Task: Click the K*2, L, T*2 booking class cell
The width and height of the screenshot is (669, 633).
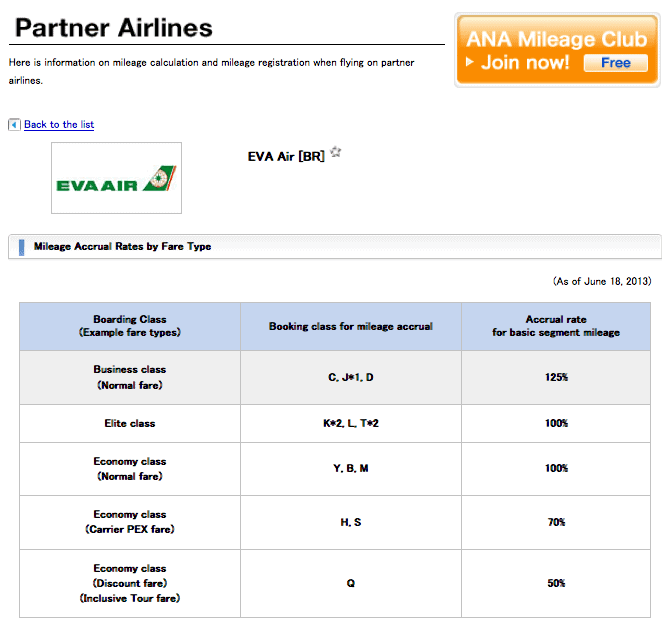Action: click(351, 424)
